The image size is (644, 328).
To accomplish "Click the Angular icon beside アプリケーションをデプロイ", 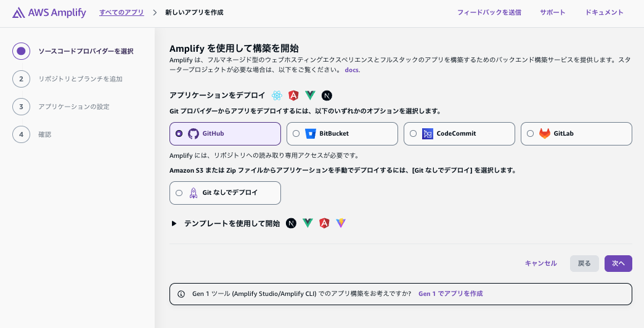I will [293, 96].
